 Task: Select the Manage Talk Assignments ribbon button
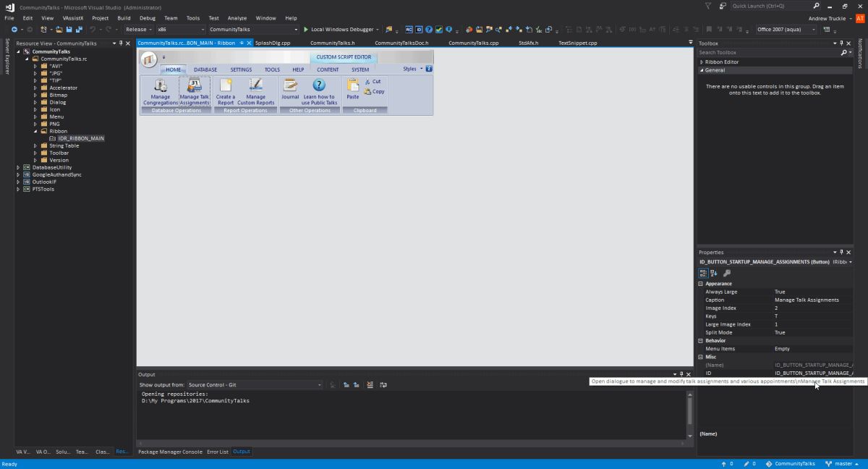[x=195, y=91]
